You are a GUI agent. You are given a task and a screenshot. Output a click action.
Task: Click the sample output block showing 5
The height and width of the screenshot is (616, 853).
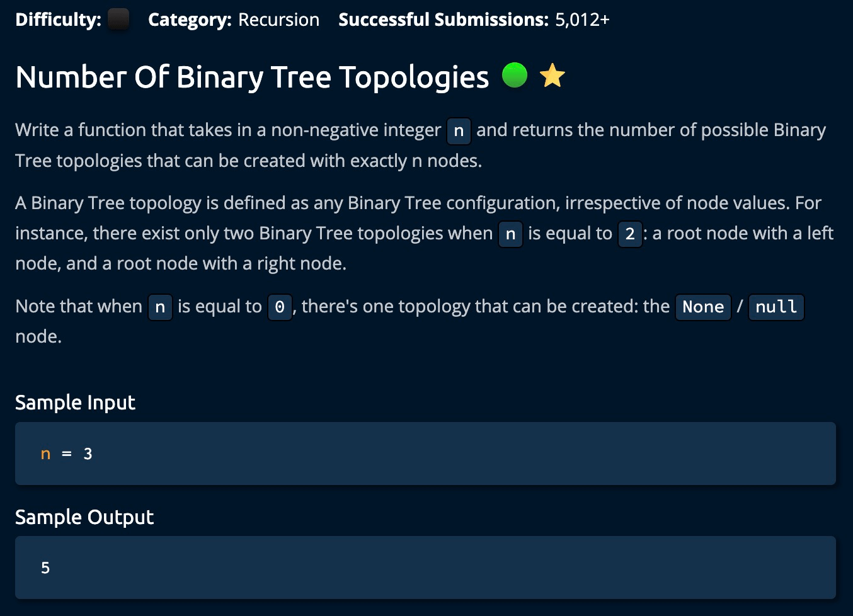[425, 568]
